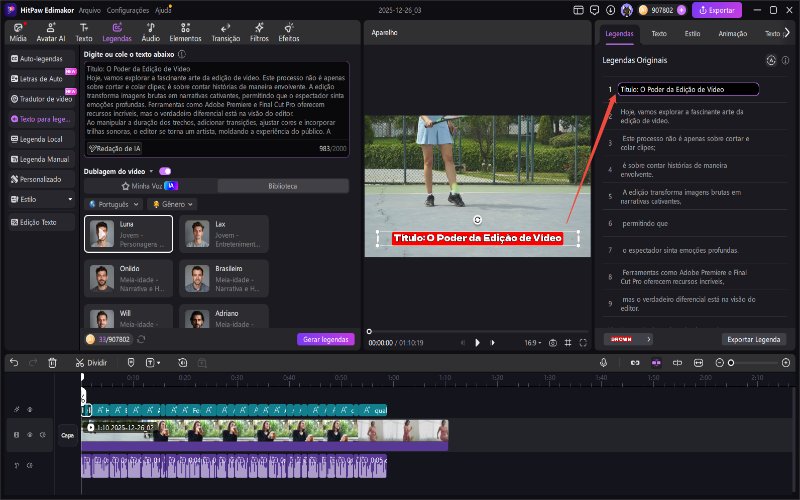
Task: Toggle the purple highlighted snapping icon
Action: pyautogui.click(x=656, y=363)
